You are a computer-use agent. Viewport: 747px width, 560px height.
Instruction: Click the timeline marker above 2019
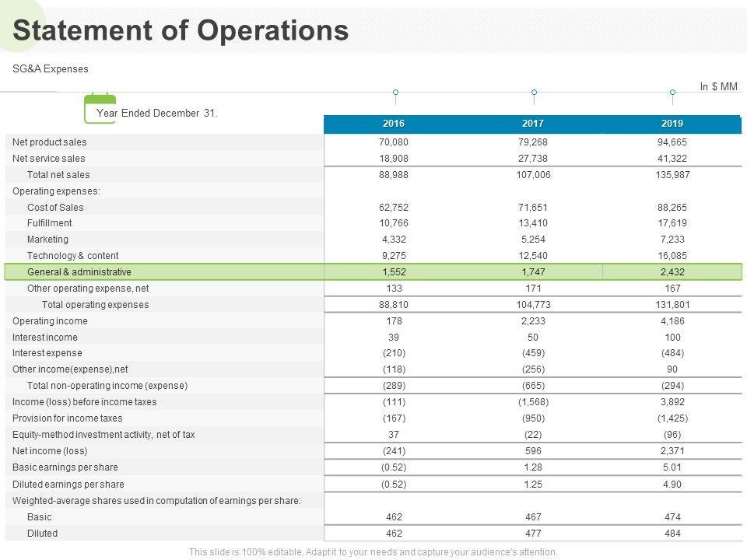point(672,93)
